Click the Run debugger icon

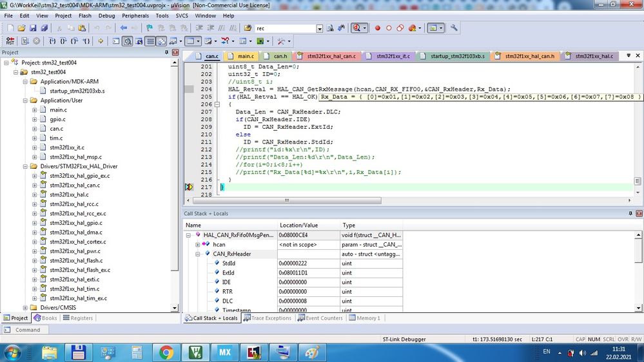click(25, 41)
